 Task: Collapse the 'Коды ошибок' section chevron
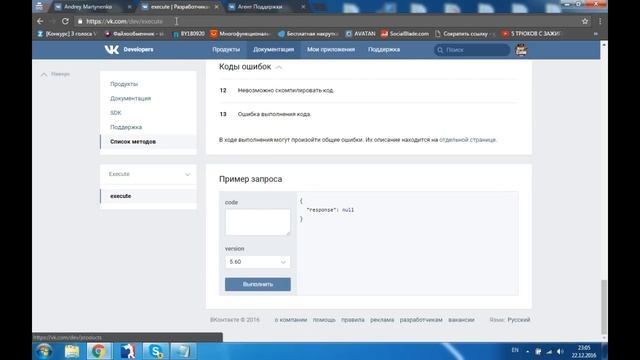point(279,67)
